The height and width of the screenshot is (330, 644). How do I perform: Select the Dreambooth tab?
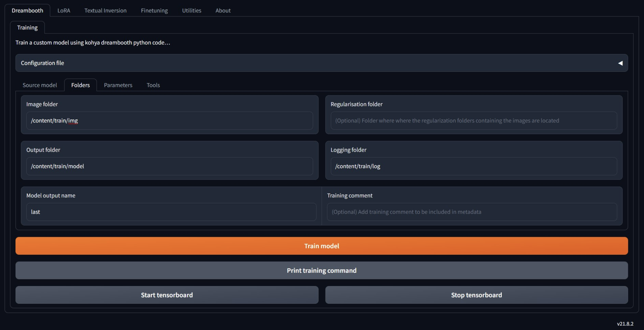[27, 10]
